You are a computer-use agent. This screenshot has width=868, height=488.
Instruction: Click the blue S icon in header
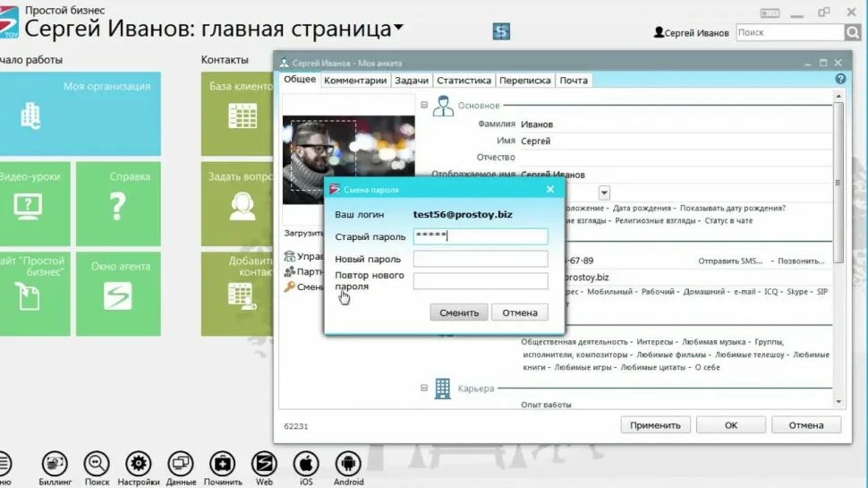coord(501,31)
